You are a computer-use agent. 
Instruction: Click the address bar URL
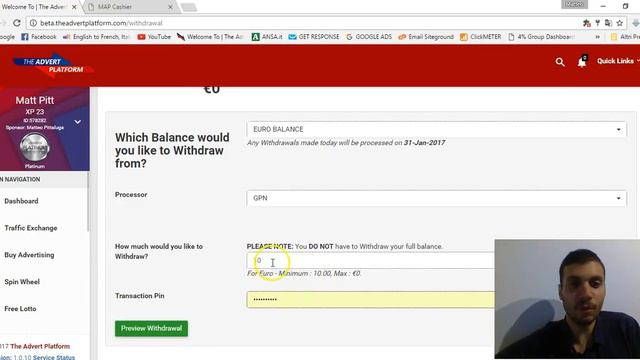point(101,23)
